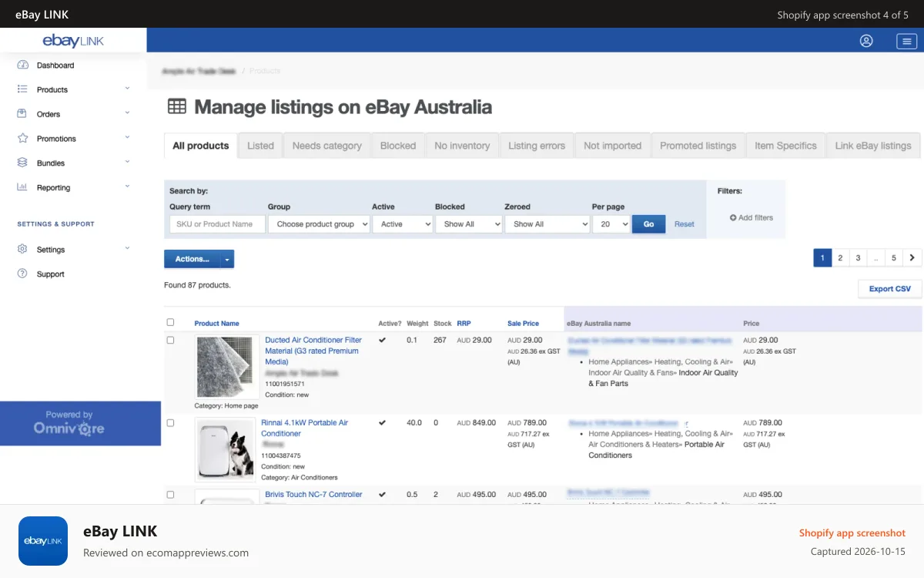Open Ducted Air Conditioner Filter product link
Image resolution: width=924 pixels, height=578 pixels.
(313, 351)
